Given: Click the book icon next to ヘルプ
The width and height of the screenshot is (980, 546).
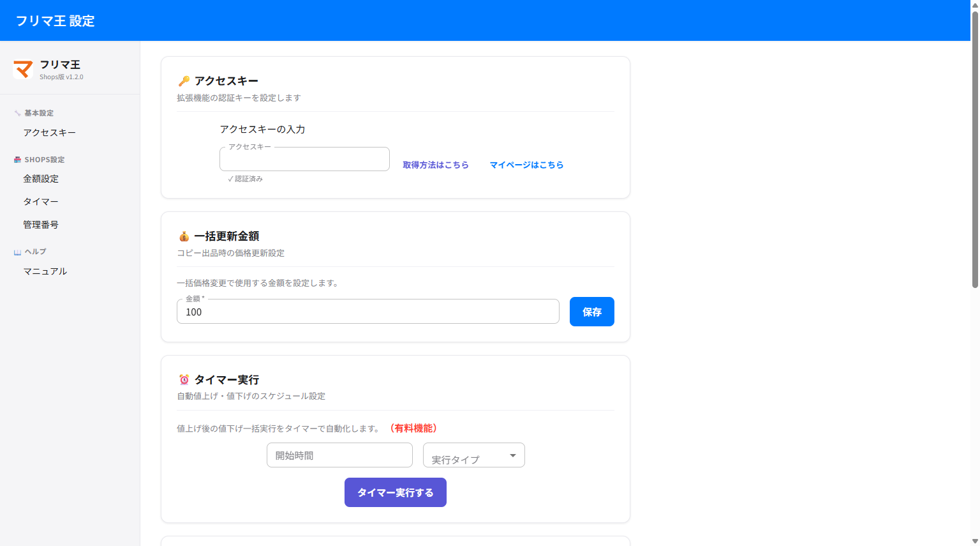Looking at the screenshot, I should pos(17,251).
